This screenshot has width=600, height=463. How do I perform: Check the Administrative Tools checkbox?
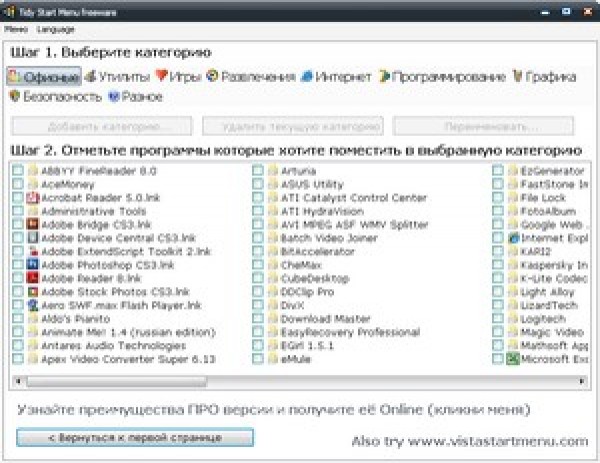[18, 211]
